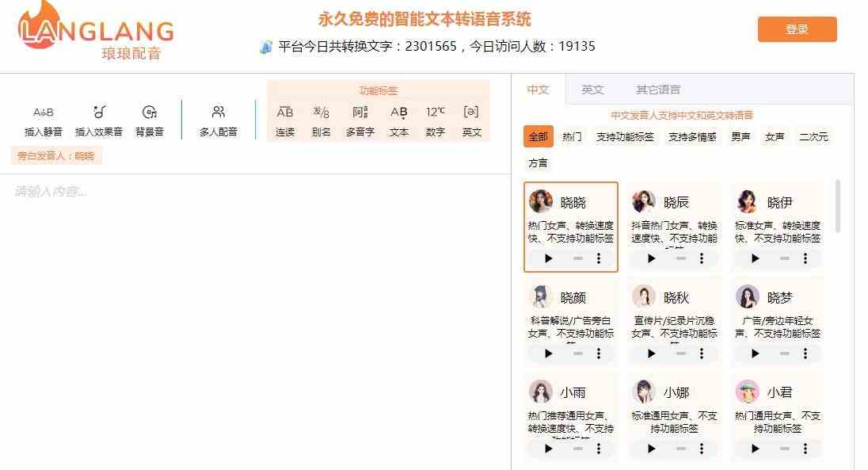868x470 pixels.
Task: Filter voices by 热门
Action: [x=572, y=136]
